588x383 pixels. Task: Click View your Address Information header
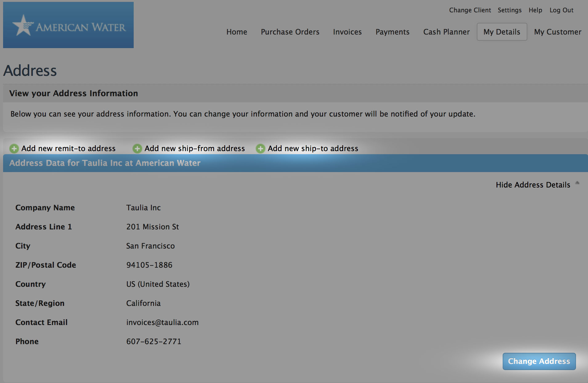(74, 93)
